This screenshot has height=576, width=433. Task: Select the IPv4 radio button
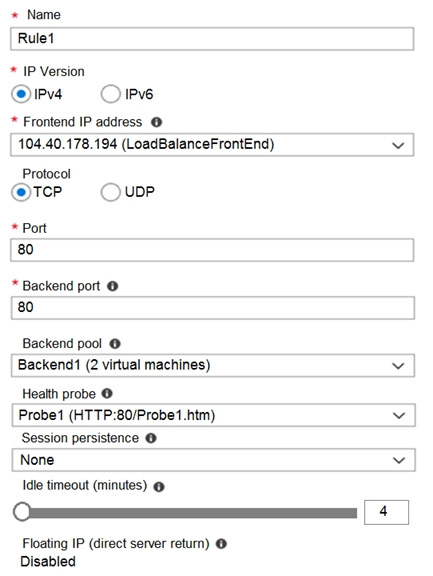tap(21, 94)
